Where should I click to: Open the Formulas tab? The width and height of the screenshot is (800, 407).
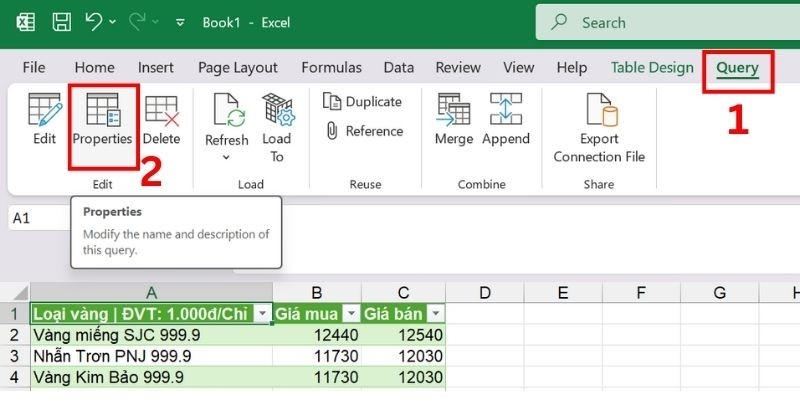pyautogui.click(x=332, y=68)
